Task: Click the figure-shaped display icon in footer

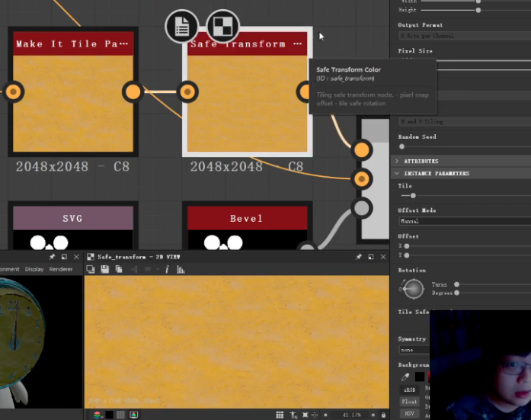Action: [x=293, y=415]
